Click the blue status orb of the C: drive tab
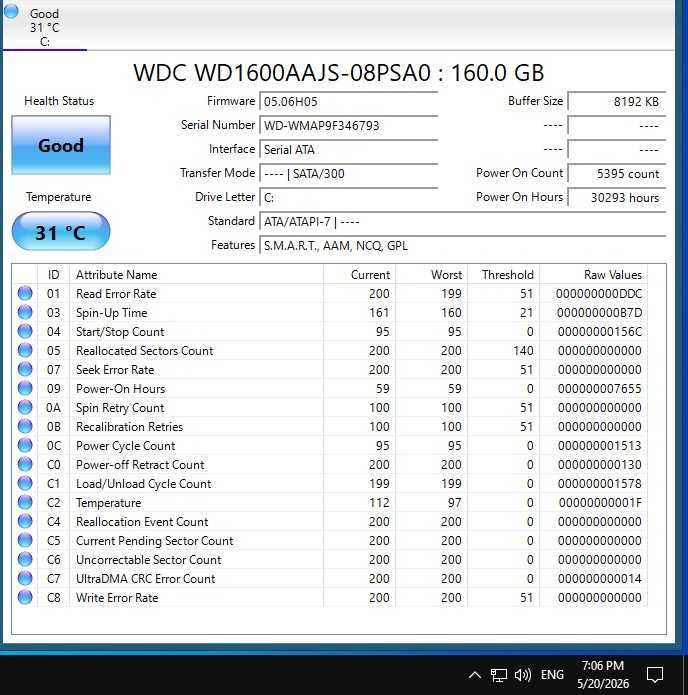This screenshot has height=695, width=688. 11,12
